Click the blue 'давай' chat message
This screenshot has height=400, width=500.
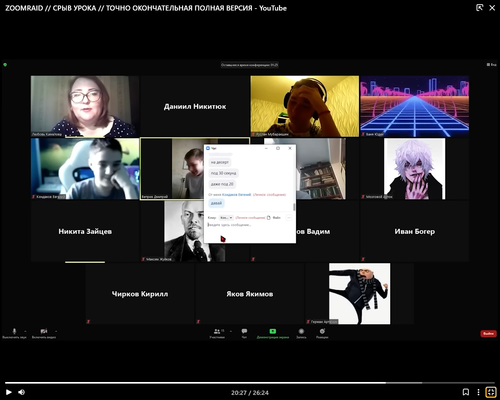tap(216, 203)
